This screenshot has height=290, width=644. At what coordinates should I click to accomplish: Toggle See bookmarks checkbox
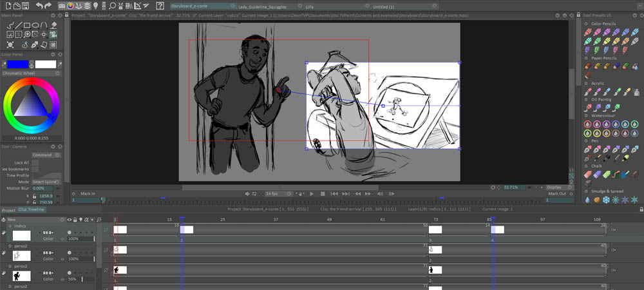pos(35,169)
